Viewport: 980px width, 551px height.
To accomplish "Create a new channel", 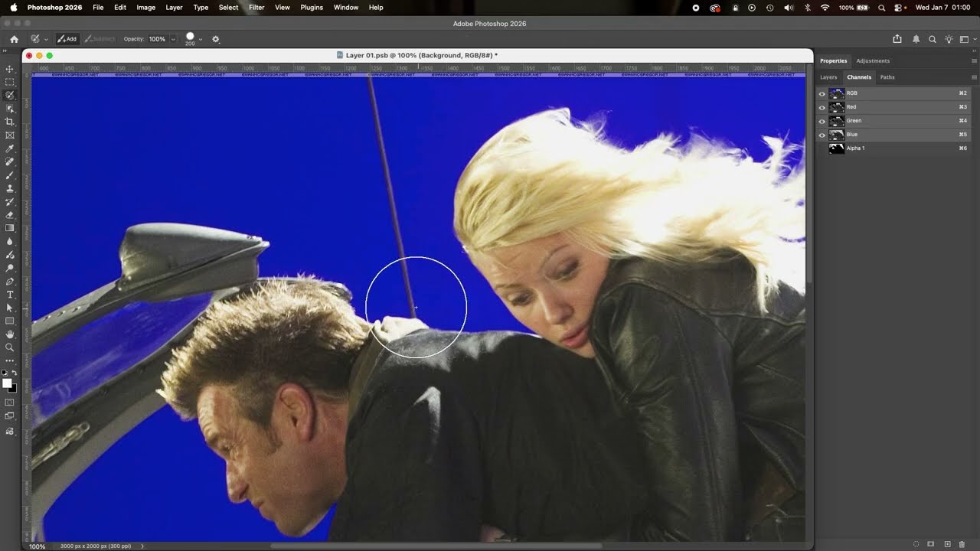I will point(947,544).
